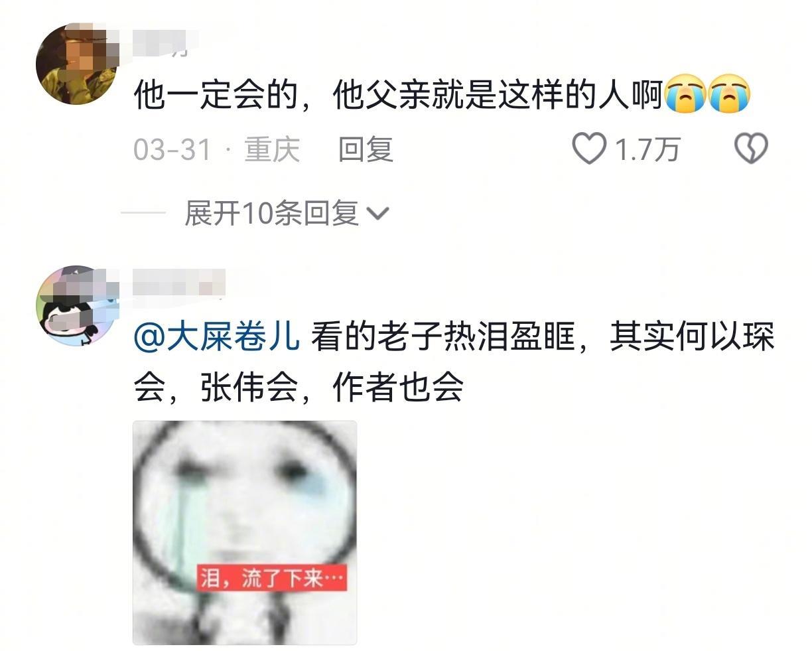
Task: Open the first commenter's avatar
Action: pyautogui.click(x=77, y=64)
